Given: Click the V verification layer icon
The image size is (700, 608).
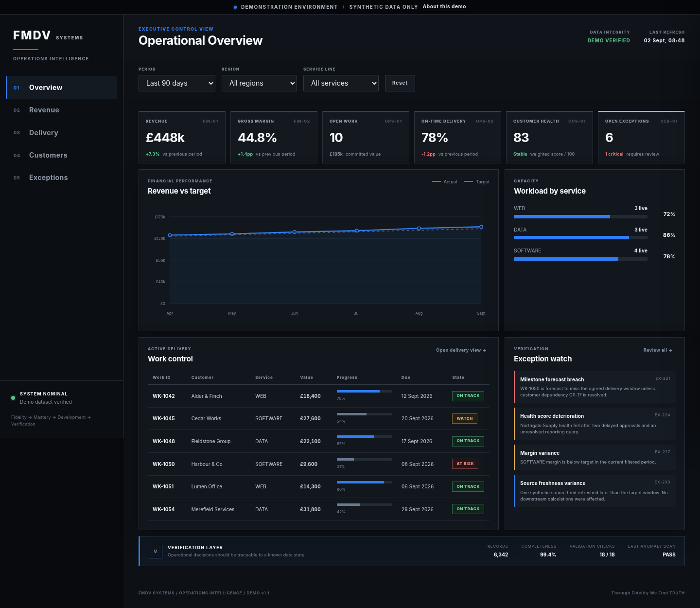Looking at the screenshot, I should point(155,551).
